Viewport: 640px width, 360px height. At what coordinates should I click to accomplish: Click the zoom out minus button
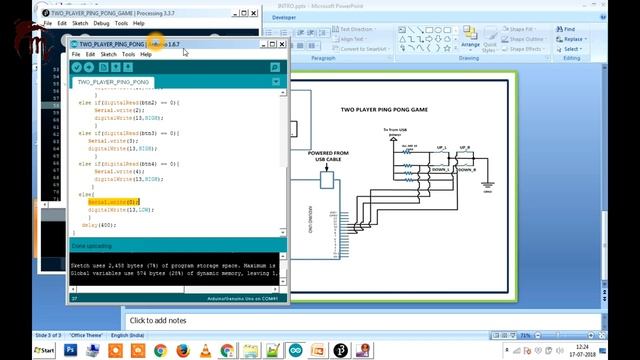[x=538, y=336]
